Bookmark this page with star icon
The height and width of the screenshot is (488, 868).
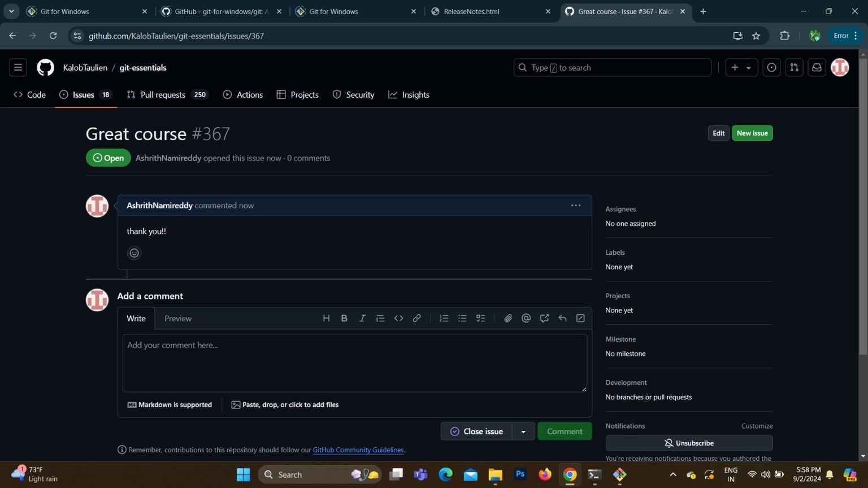756,36
